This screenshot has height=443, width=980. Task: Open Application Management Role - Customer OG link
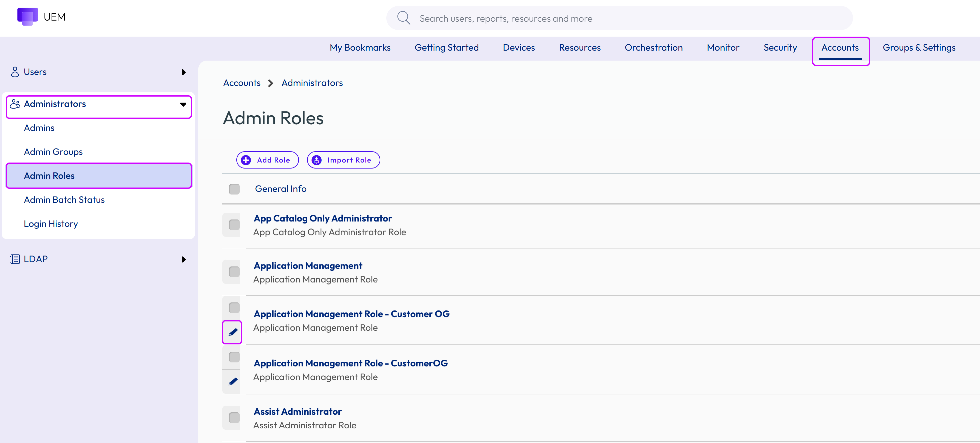point(352,314)
